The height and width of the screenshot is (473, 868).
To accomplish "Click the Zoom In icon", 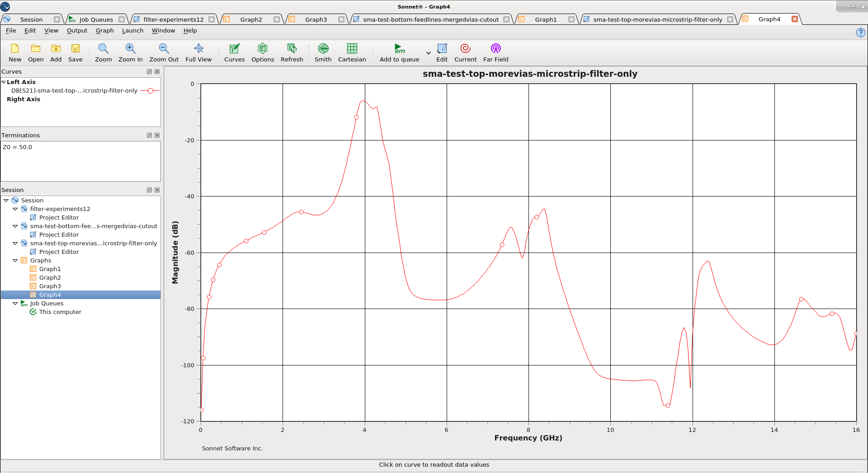I will 130,48.
